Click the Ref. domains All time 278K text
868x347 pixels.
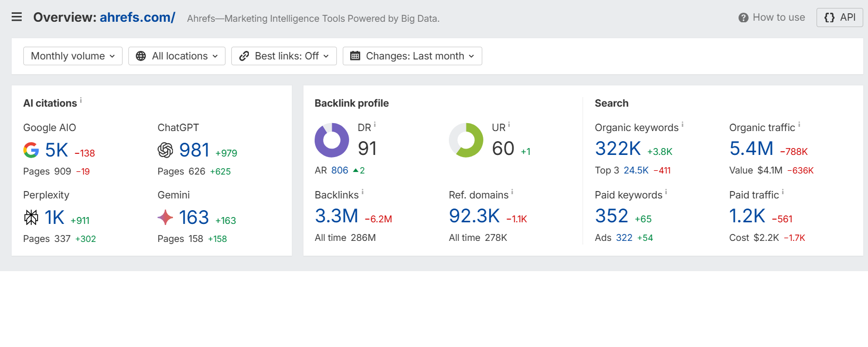click(478, 238)
